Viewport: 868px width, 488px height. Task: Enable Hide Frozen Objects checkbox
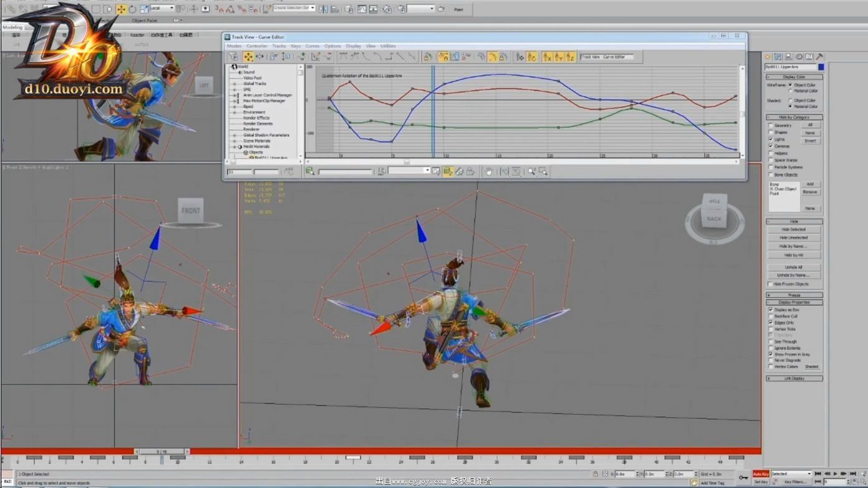pos(771,284)
